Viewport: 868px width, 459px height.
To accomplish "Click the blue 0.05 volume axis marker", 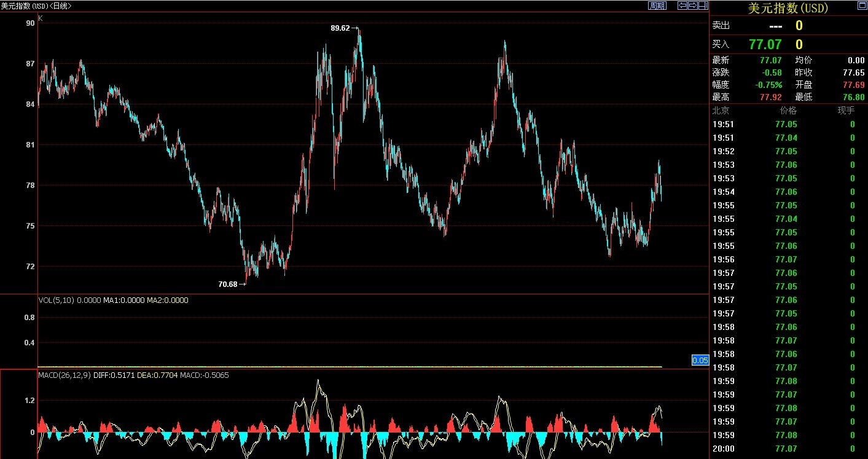I will (700, 360).
